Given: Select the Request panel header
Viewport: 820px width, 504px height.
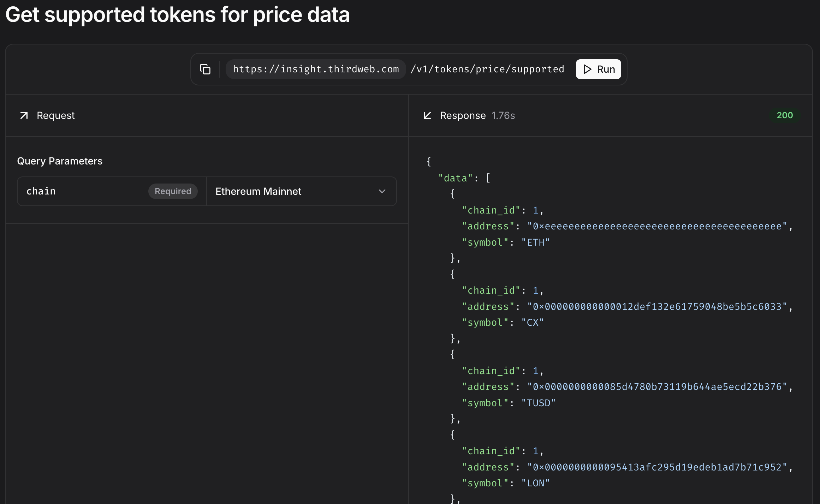Looking at the screenshot, I should 56,115.
